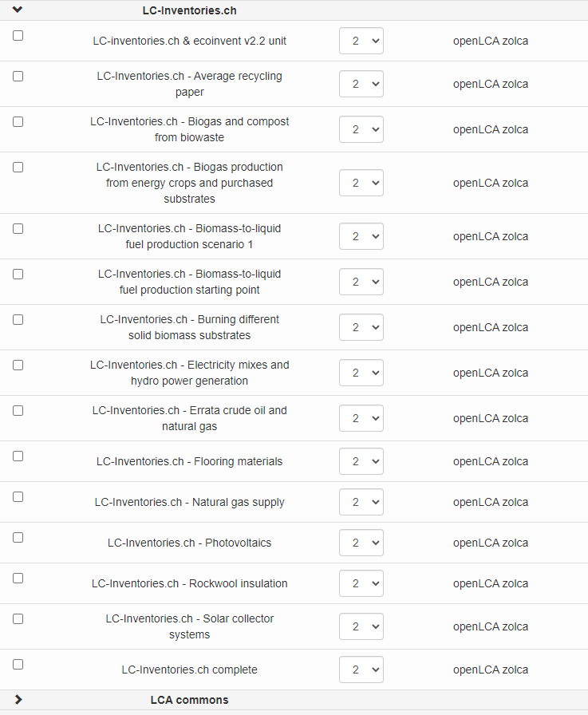
Task: Tick the LC-Inventories.ch complete checkbox
Action: point(18,664)
